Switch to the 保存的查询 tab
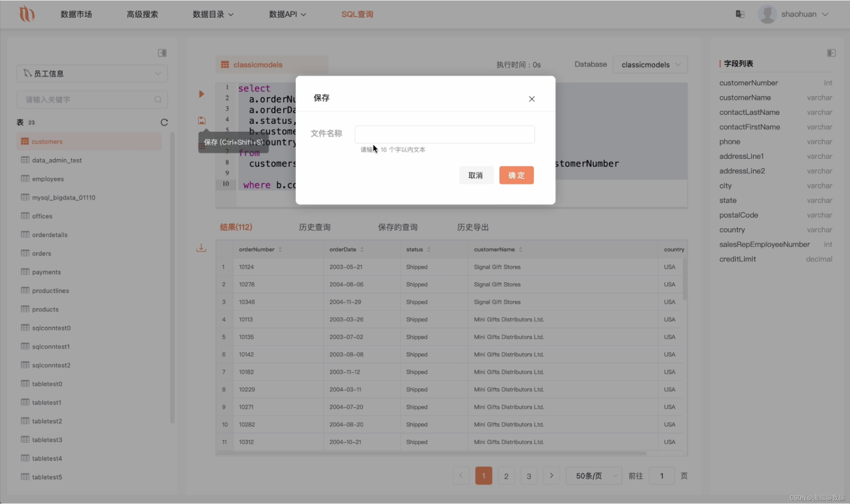850x504 pixels. [x=398, y=227]
